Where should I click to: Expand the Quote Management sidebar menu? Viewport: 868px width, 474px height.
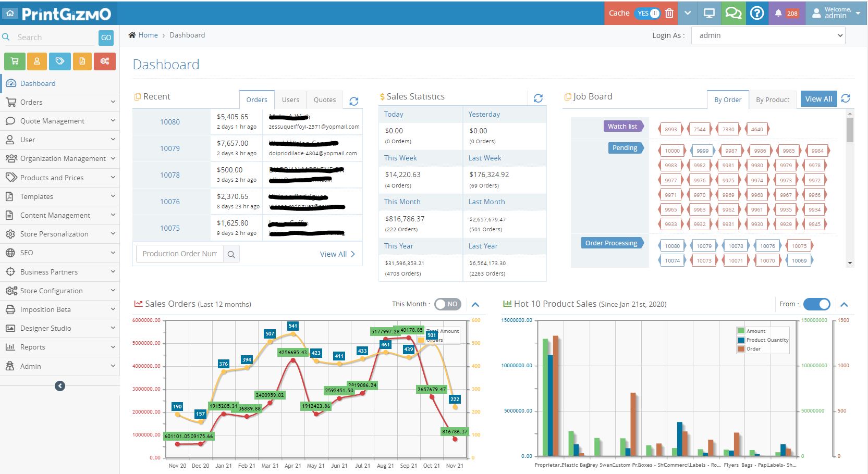click(59, 121)
